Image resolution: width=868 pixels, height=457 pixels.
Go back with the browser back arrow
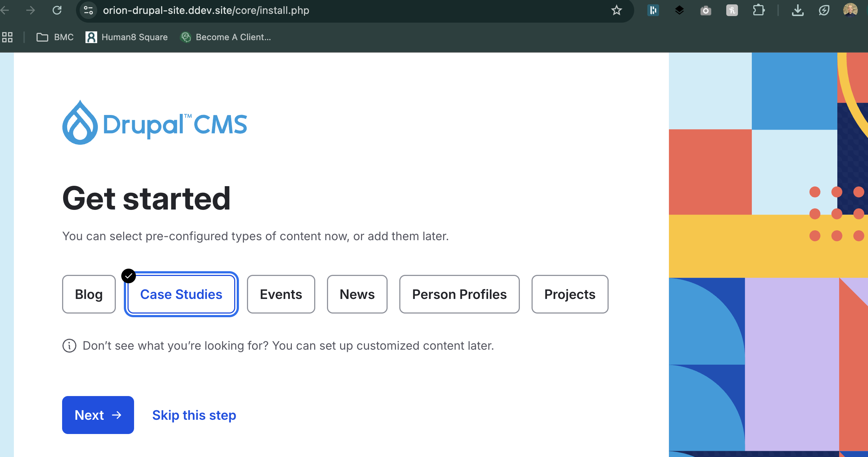click(x=4, y=10)
